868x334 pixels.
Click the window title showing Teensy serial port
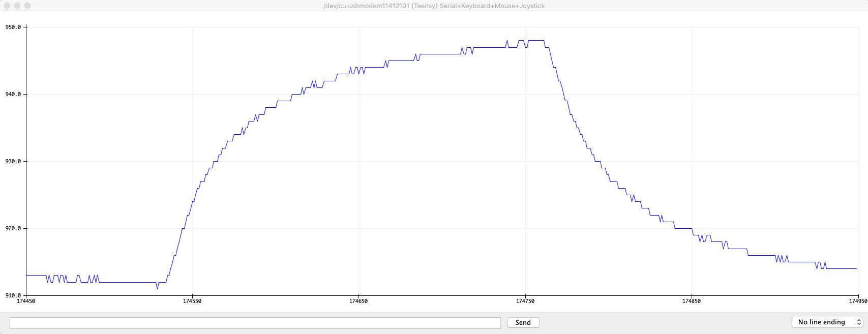434,6
